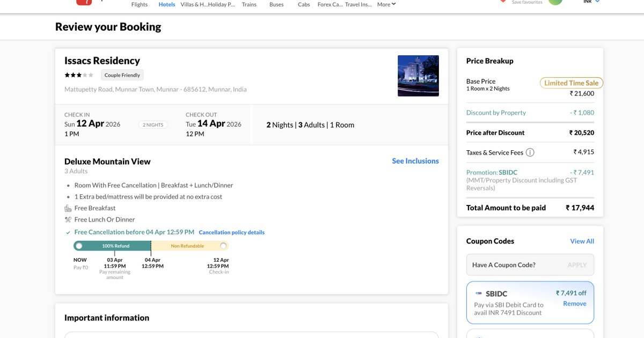Open the Flights tab
Screen dimensions: 644x338
coord(140,4)
